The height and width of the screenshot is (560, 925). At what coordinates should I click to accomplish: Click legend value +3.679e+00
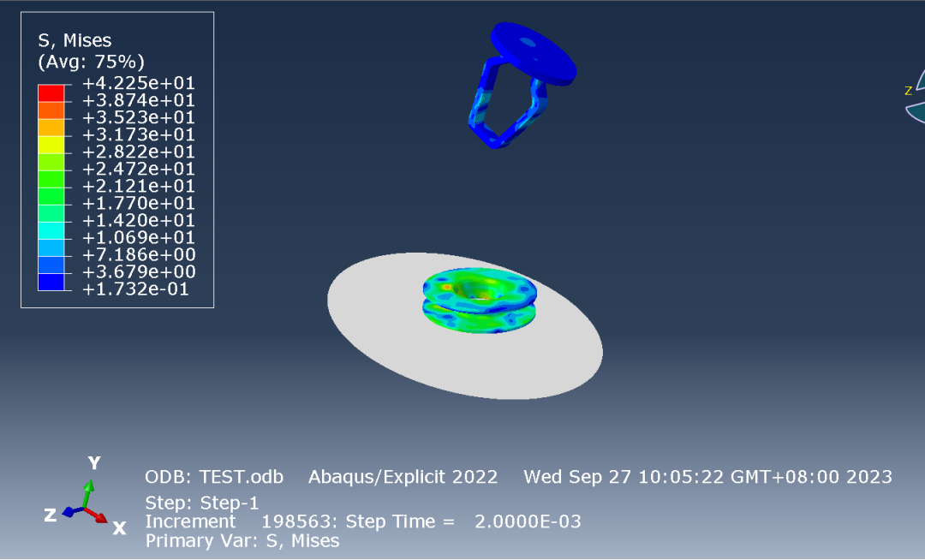pyautogui.click(x=139, y=271)
